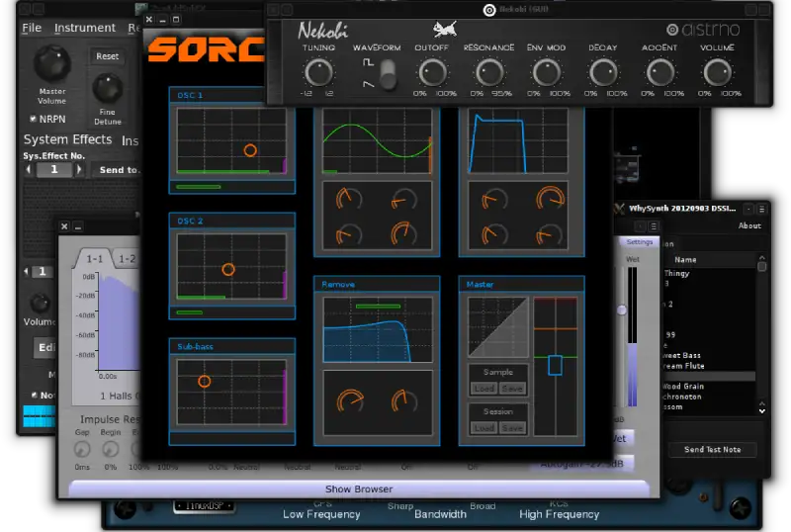Click the green bar below OSC 2 pad

pyautogui.click(x=189, y=312)
